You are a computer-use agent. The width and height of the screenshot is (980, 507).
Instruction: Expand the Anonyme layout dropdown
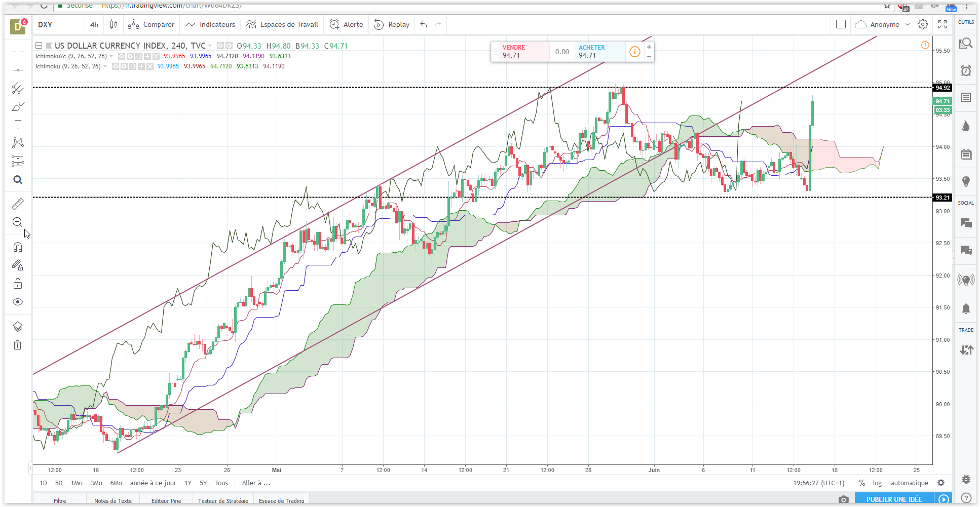907,24
